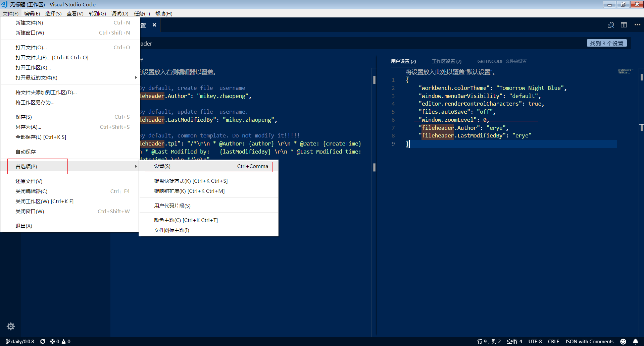644x346 pixels.
Task: Click 新建文件(N) in the File menu
Action: pos(70,22)
